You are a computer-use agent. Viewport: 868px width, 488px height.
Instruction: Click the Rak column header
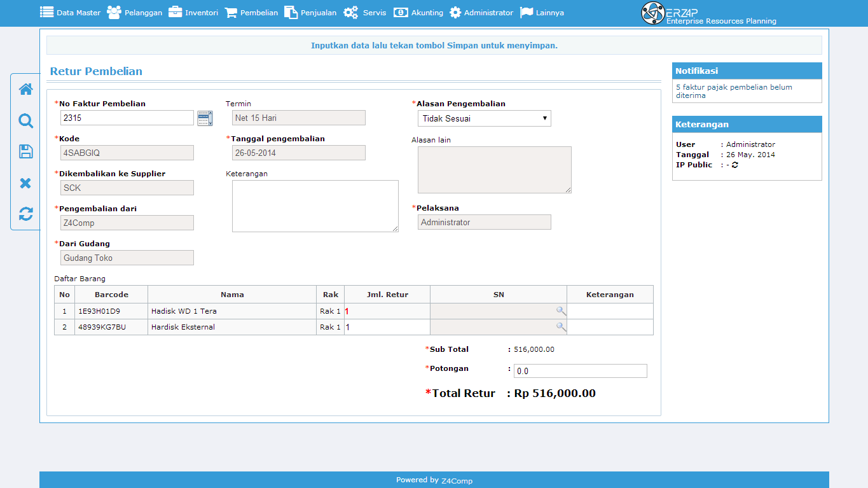pos(331,295)
